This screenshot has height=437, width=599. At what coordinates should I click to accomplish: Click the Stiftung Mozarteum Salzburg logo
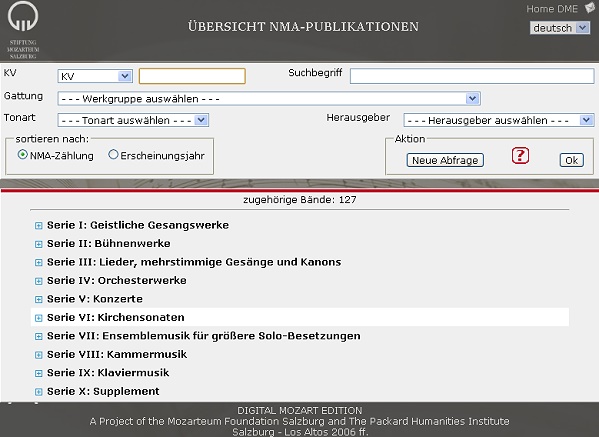pos(23,30)
